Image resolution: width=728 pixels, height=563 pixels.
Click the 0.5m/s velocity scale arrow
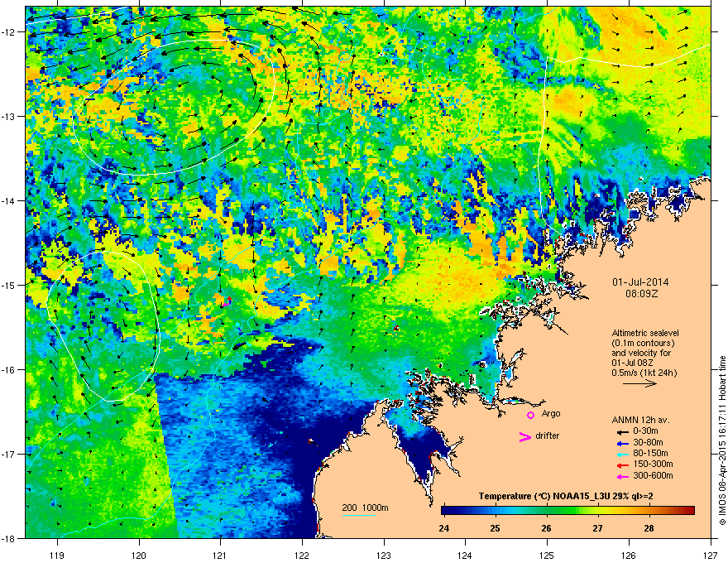(x=639, y=383)
